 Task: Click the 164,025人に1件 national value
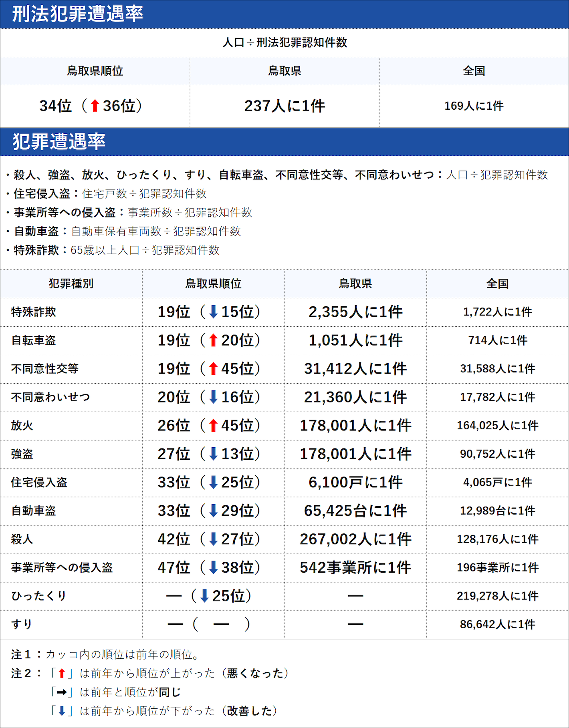click(x=498, y=426)
